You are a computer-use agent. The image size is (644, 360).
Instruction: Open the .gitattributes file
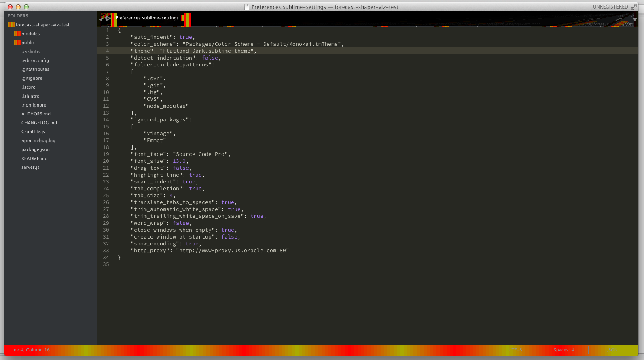[35, 69]
